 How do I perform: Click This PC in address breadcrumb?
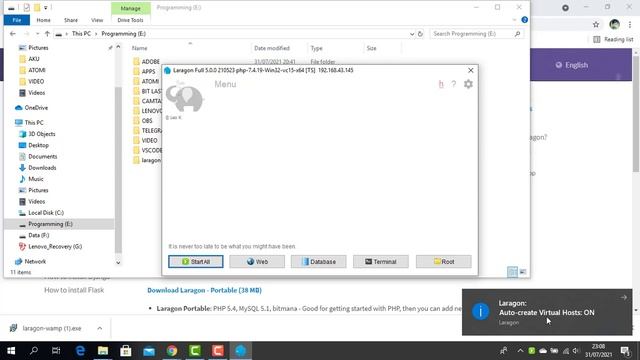(x=81, y=34)
